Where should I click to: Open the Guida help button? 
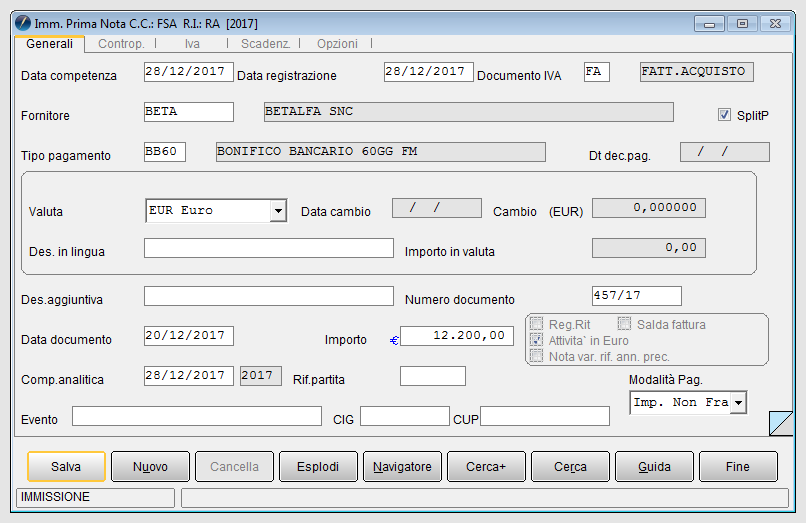(654, 466)
